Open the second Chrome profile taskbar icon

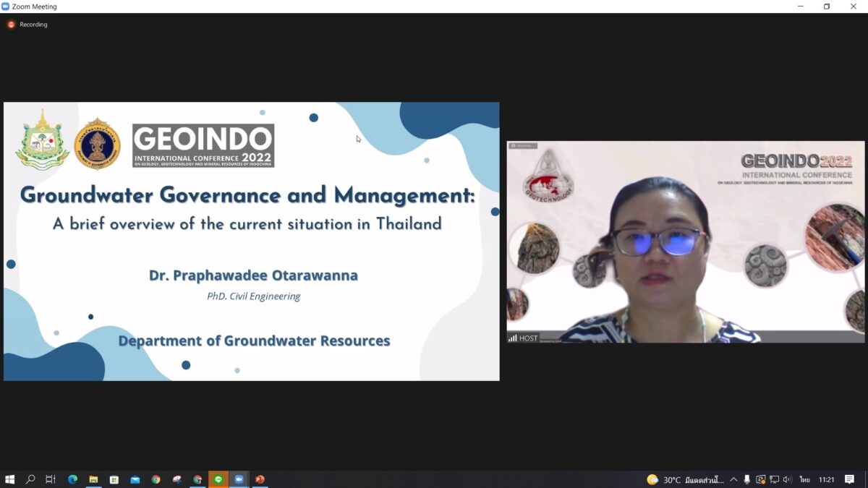tap(197, 479)
